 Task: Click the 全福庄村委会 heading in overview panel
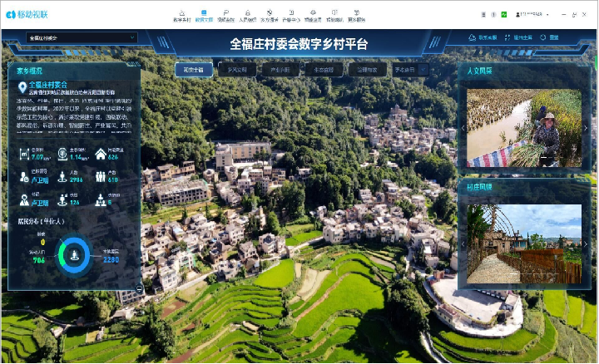tap(48, 85)
